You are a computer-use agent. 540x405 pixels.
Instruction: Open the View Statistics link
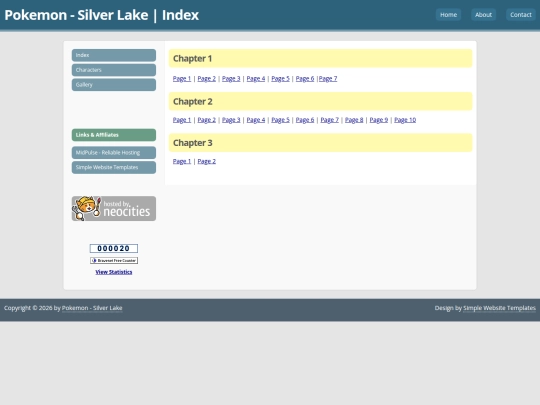114,272
